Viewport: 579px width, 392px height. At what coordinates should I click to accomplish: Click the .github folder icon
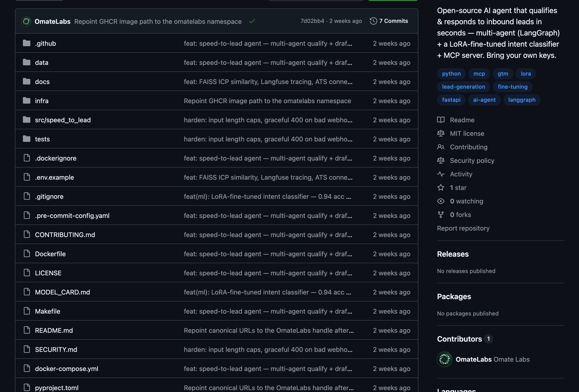(x=27, y=43)
